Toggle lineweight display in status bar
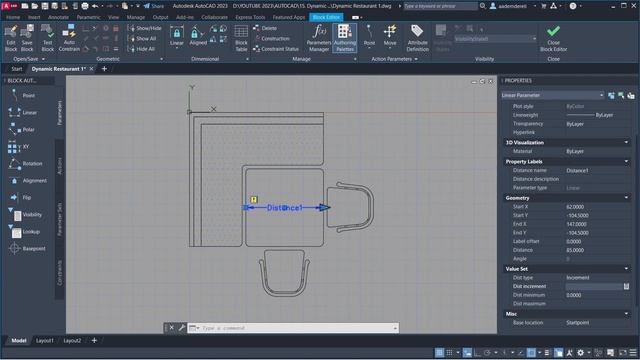Viewport: 640px width, 360px height. (547, 352)
